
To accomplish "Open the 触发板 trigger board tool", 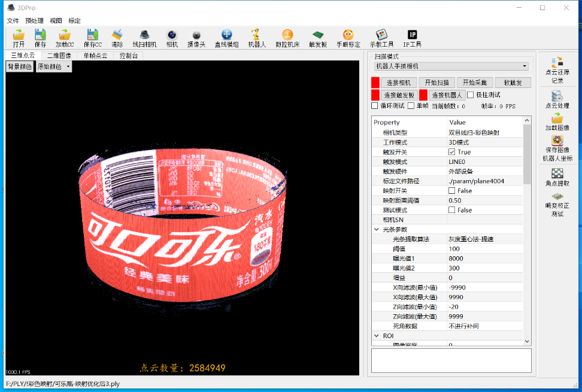I will pos(318,38).
